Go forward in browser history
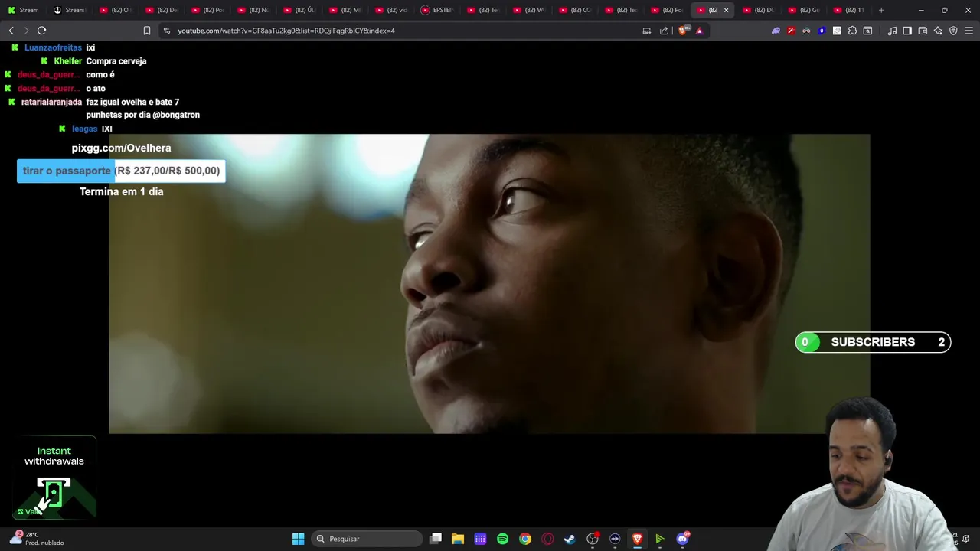Screen dimensions: 980x551 pyautogui.click(x=26, y=31)
